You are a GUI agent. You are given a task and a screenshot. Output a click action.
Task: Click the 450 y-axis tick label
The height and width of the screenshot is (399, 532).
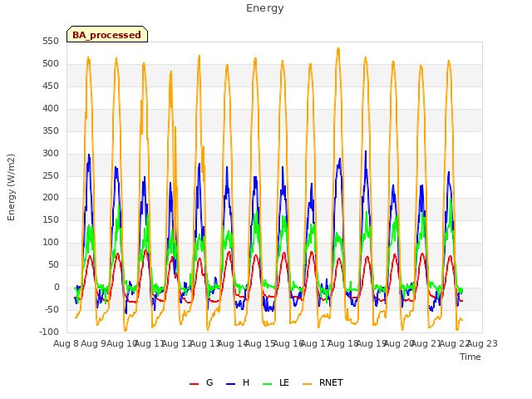(x=51, y=86)
